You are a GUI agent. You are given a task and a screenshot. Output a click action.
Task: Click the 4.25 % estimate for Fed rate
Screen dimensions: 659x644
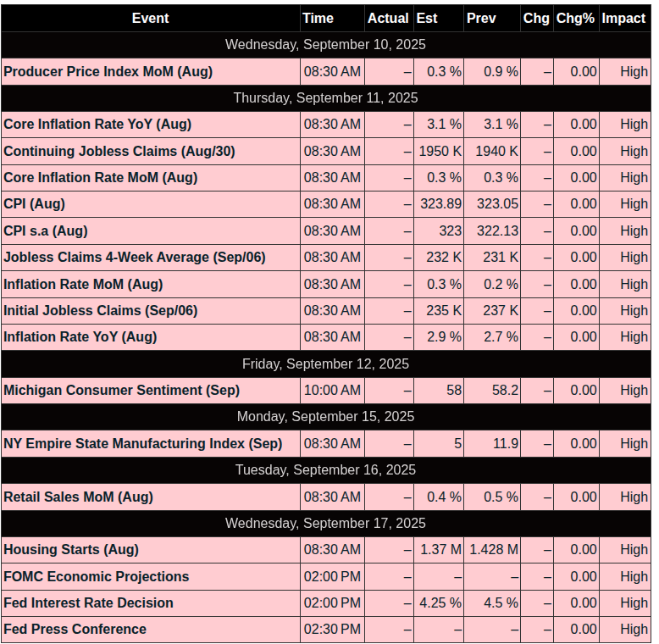[x=440, y=603]
